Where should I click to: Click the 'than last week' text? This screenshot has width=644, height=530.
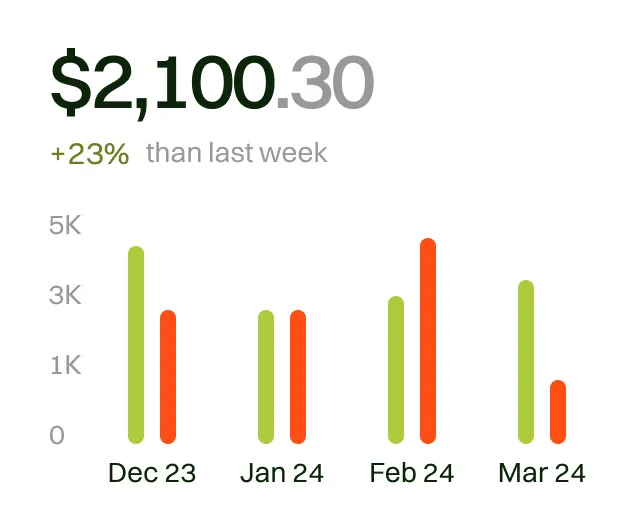(237, 153)
